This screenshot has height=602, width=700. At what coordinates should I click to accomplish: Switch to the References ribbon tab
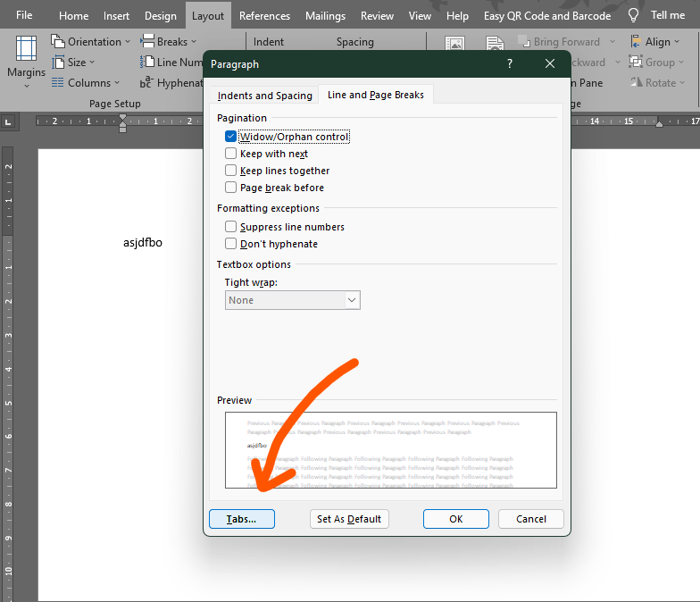coord(264,16)
